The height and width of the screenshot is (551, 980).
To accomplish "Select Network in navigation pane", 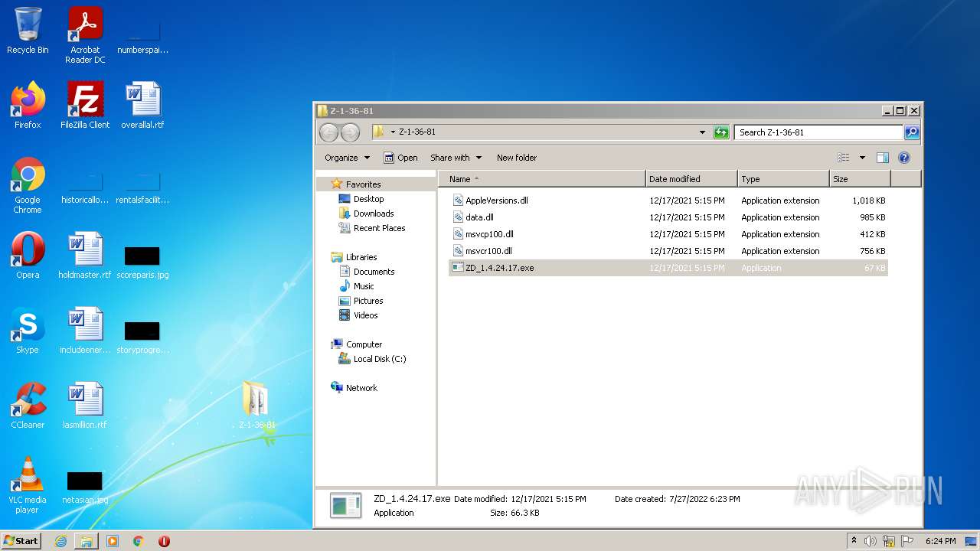I will tap(354, 388).
